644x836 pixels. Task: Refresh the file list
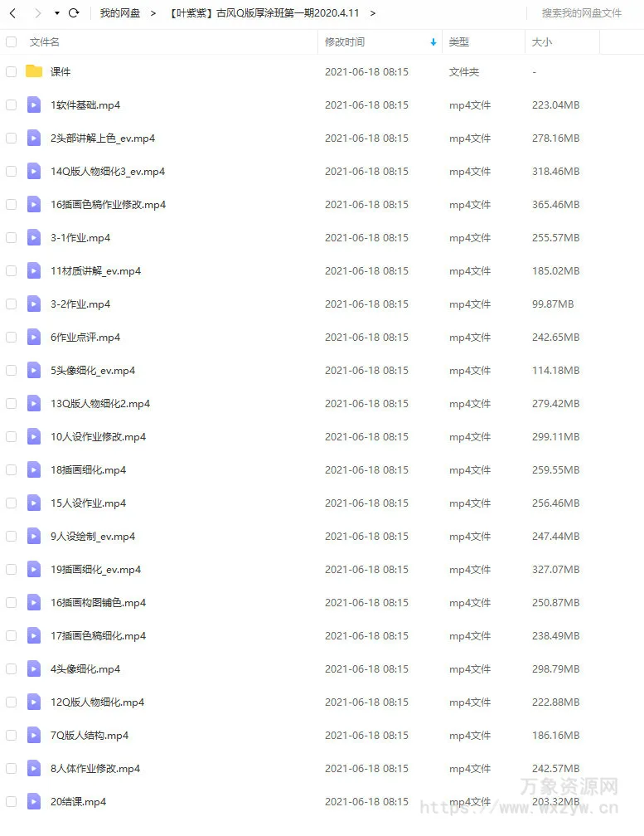pyautogui.click(x=74, y=12)
